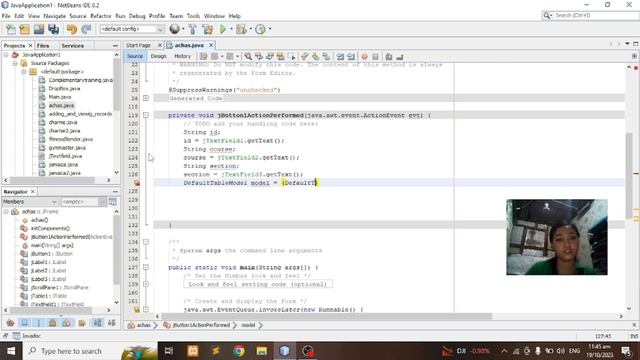Click the History view button
The width and height of the screenshot is (640, 360).
point(182,56)
